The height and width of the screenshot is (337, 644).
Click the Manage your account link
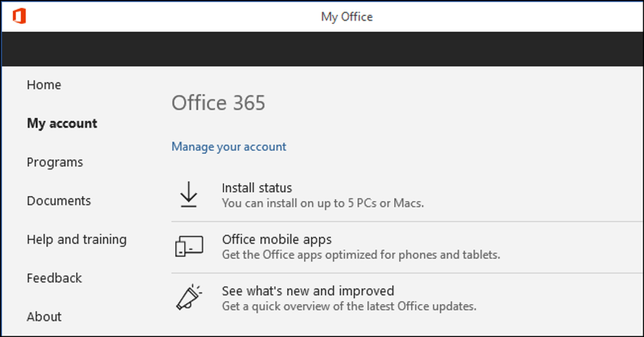229,147
